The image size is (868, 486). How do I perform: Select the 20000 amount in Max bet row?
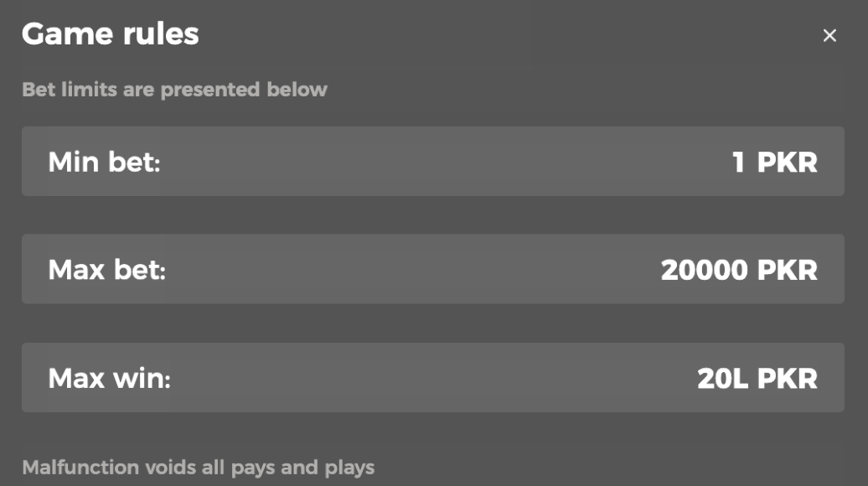coord(704,270)
